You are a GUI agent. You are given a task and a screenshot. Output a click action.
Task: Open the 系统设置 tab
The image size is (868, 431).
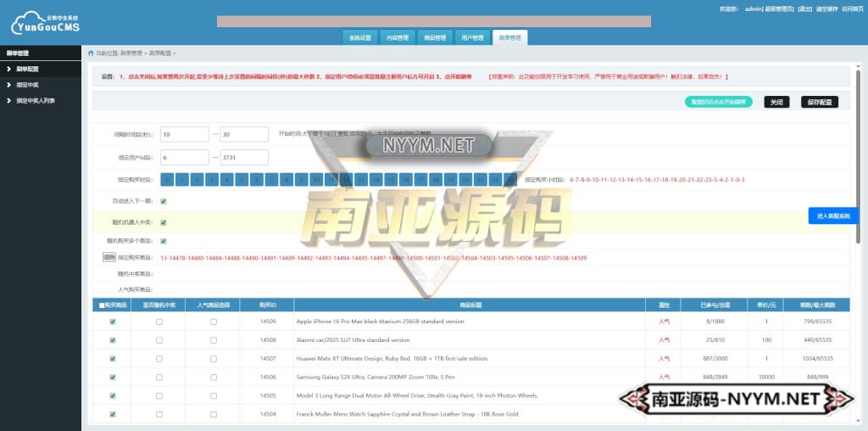(x=359, y=37)
